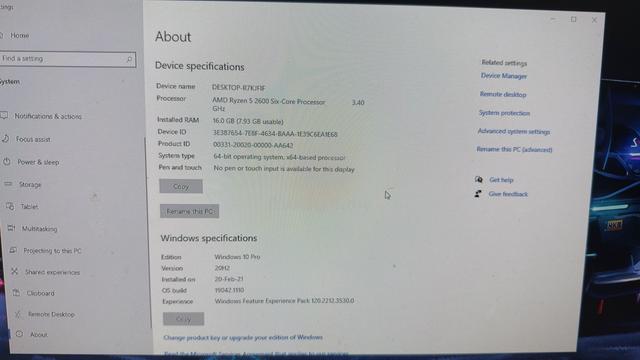Click Rename this PC button

[189, 211]
